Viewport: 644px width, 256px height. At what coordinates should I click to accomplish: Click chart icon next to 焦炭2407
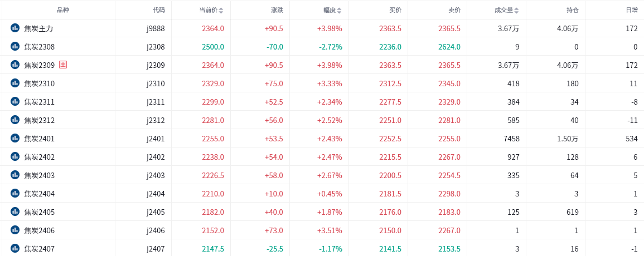[15, 248]
